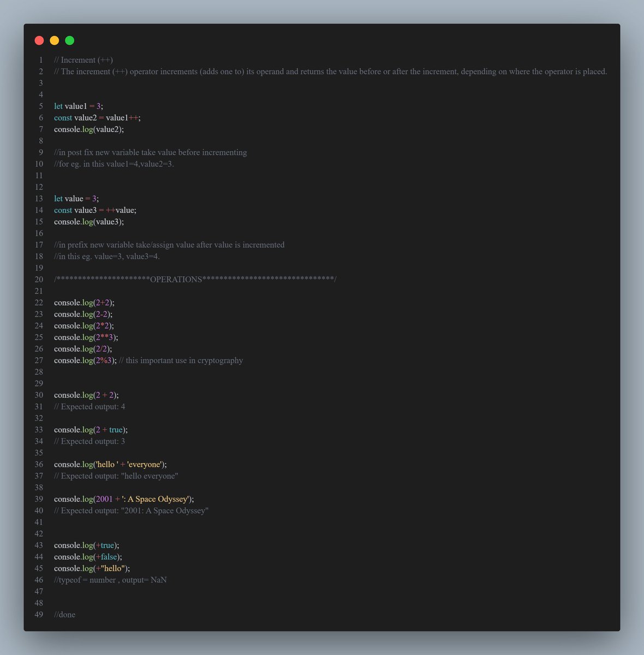Click the green maximize window dot
The image size is (644, 655).
[x=70, y=40]
